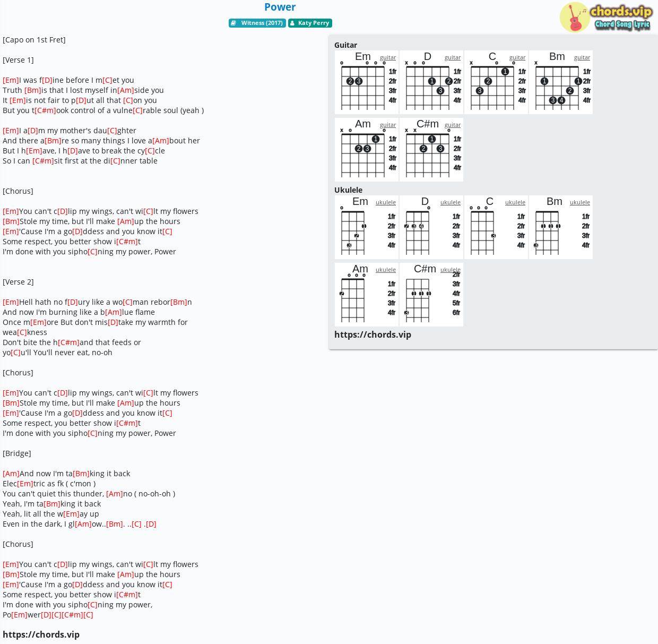Click [Em] chord in 'lit all the way up' line
The image size is (658, 644).
click(x=71, y=514)
